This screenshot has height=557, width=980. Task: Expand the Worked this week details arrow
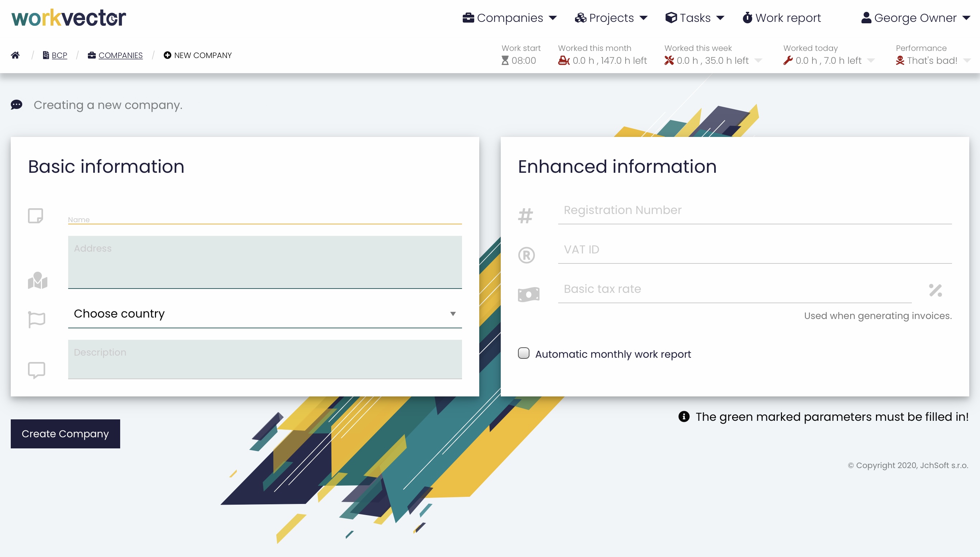(758, 61)
